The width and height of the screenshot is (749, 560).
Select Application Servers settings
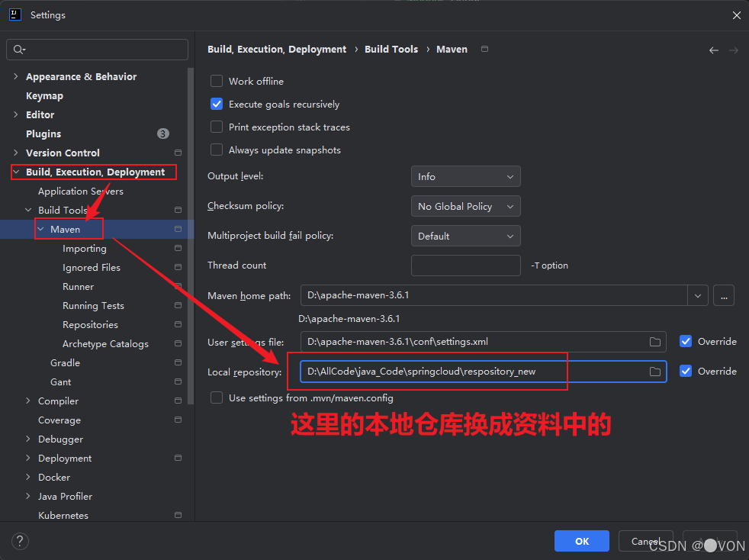(81, 191)
